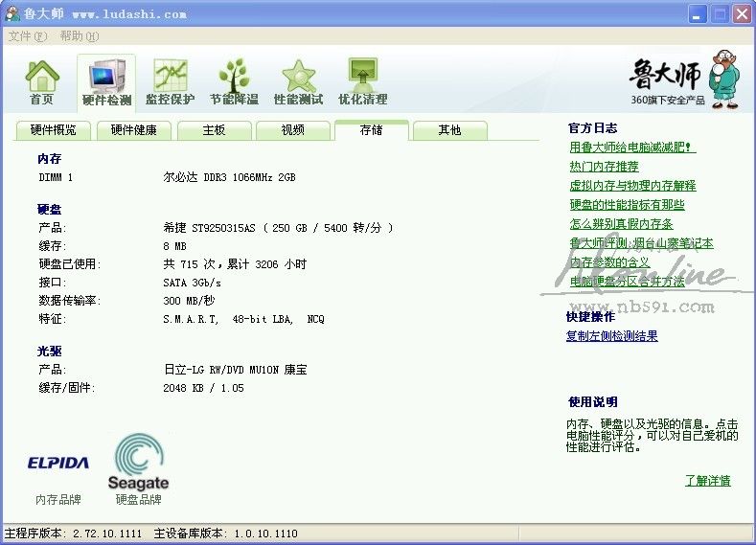Click the 缓存/固件 label

(x=66, y=388)
